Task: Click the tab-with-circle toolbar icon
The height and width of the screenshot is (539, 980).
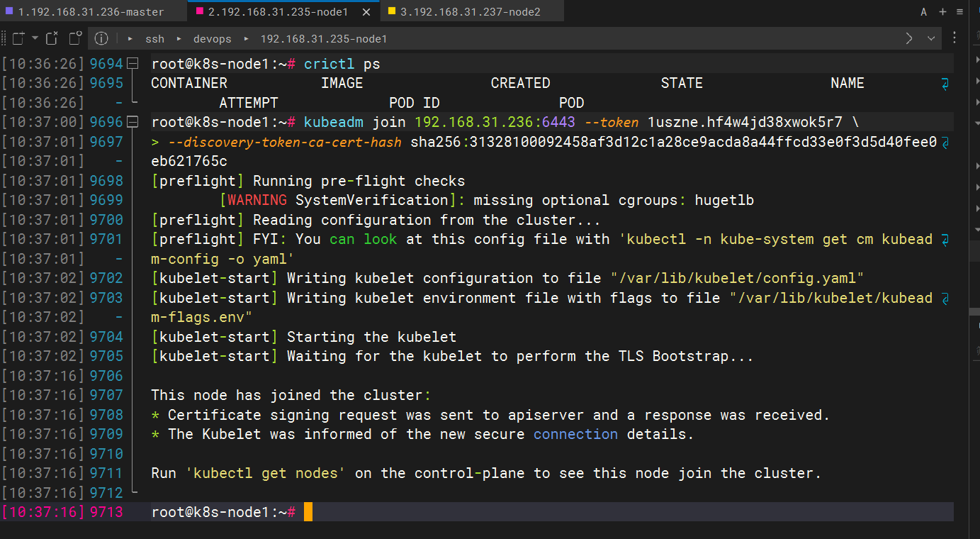Action: (x=75, y=38)
